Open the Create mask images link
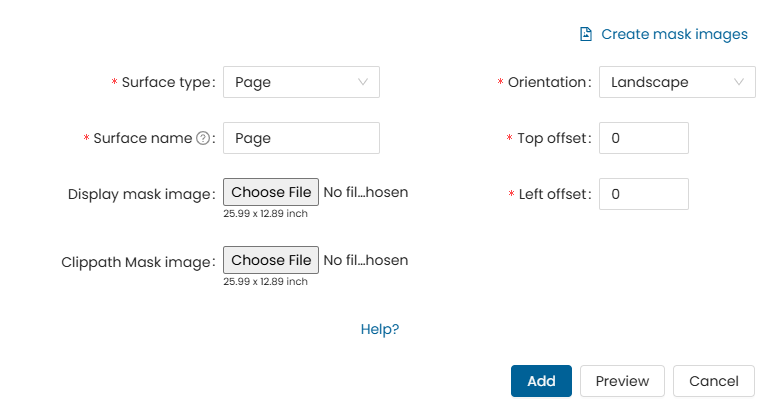Image resolution: width=771 pixels, height=415 pixels. [x=674, y=35]
